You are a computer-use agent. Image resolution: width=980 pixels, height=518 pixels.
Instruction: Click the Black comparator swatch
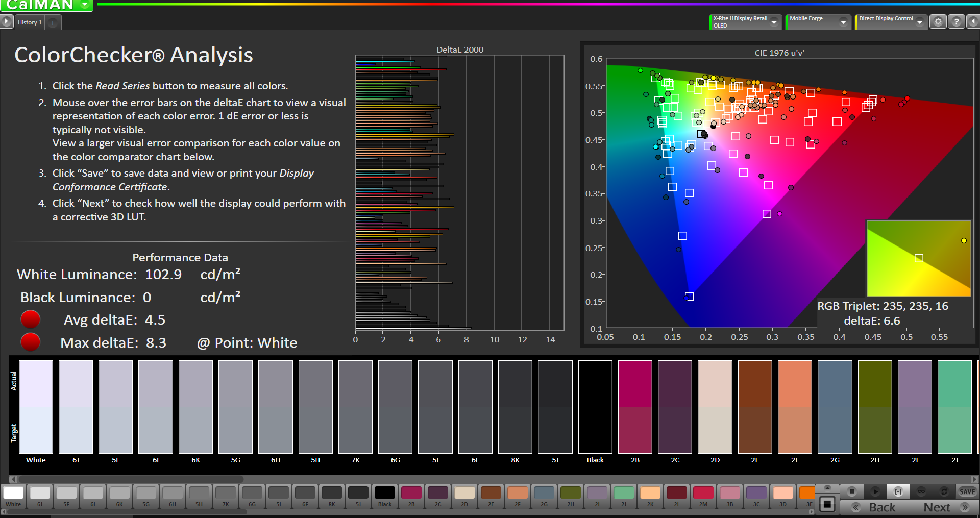595,407
